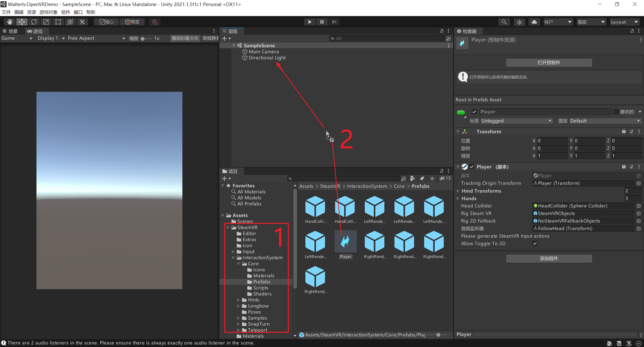Select the Scale tool
The width and height of the screenshot is (644, 347).
pos(46,22)
